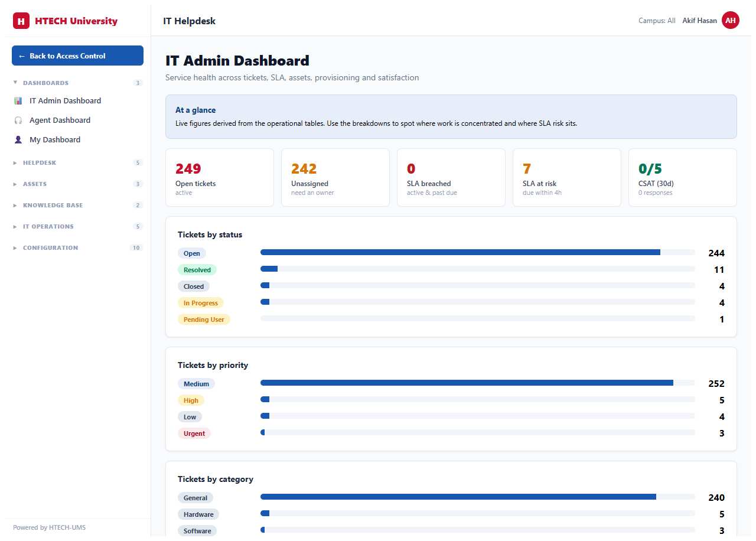The image size is (756, 541).
Task: Collapse the Dashboards section
Action: pyautogui.click(x=77, y=83)
